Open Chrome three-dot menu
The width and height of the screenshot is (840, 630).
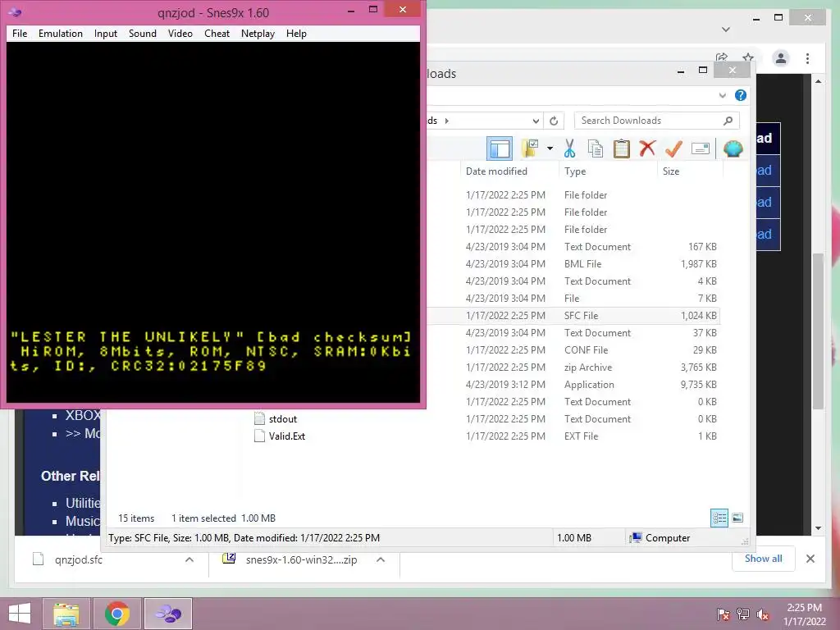pos(807,58)
